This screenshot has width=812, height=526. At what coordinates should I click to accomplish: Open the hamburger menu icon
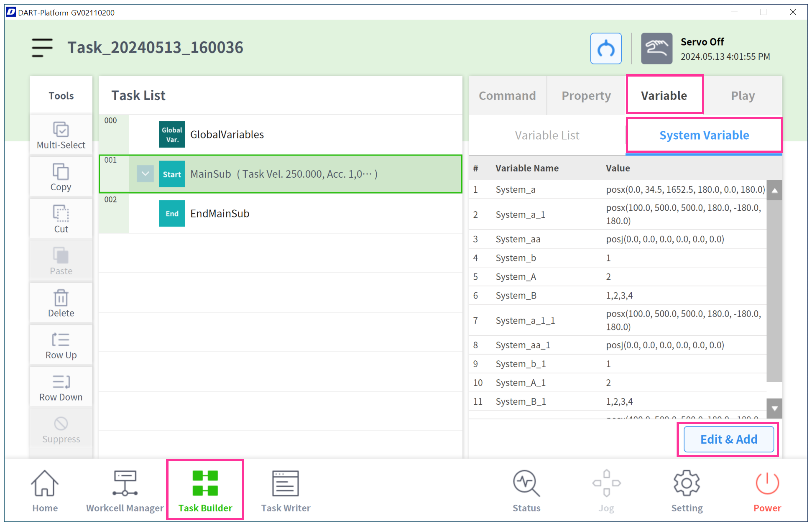click(x=42, y=47)
